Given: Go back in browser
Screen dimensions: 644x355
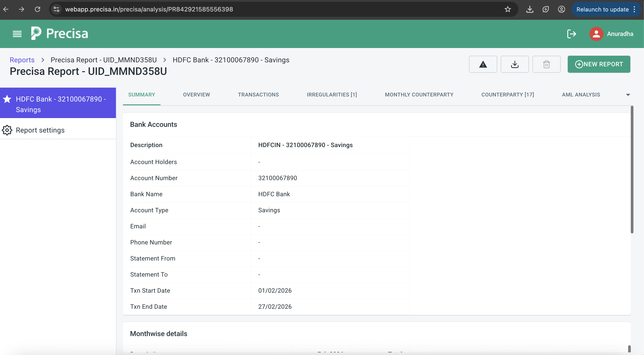Looking at the screenshot, I should [6, 9].
